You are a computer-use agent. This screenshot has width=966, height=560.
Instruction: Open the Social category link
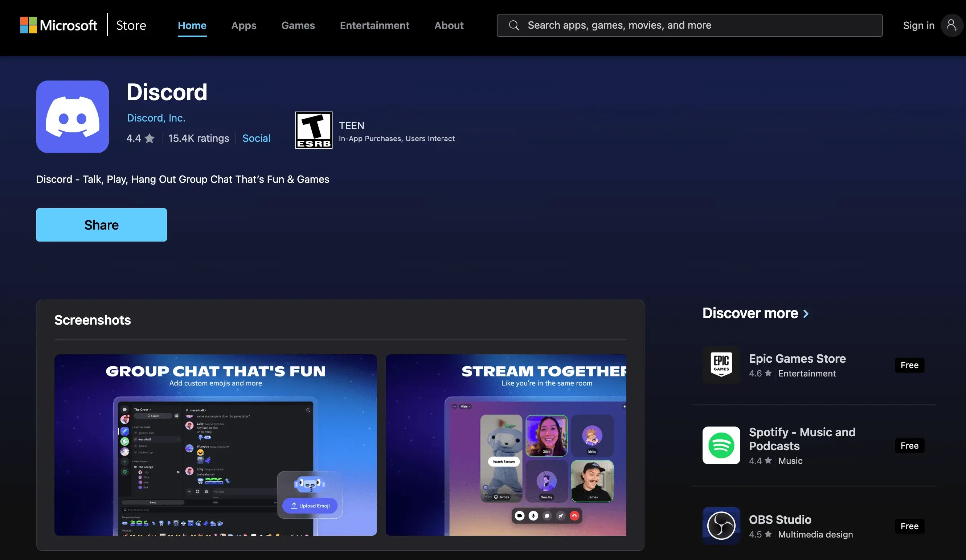point(256,138)
